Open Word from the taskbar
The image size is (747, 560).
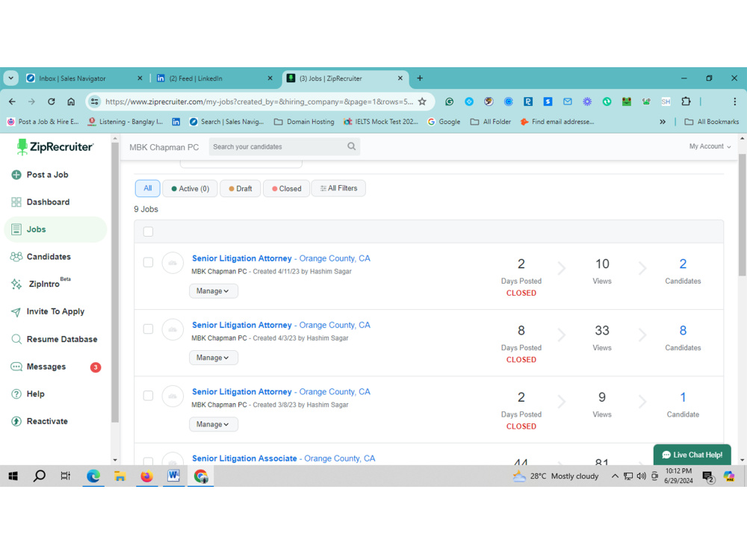pos(173,476)
